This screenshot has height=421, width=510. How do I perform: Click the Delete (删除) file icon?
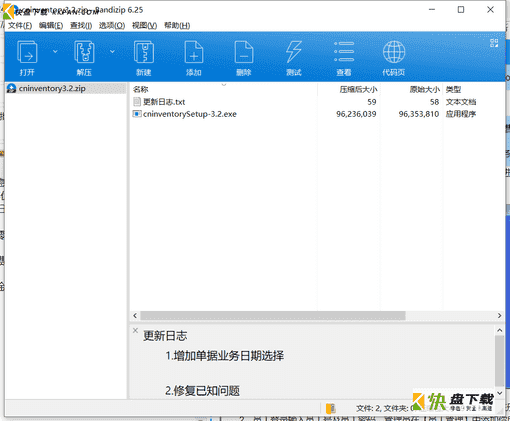coord(244,52)
